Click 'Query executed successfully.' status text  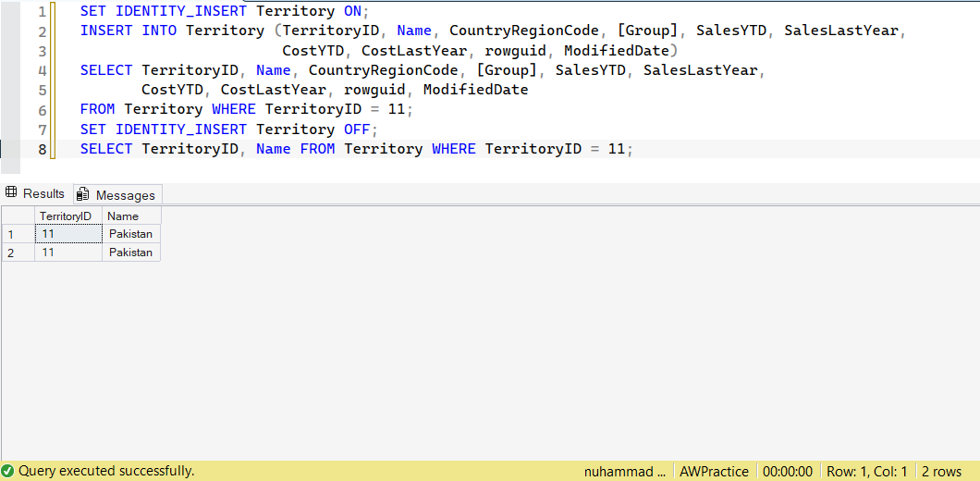click(x=106, y=471)
